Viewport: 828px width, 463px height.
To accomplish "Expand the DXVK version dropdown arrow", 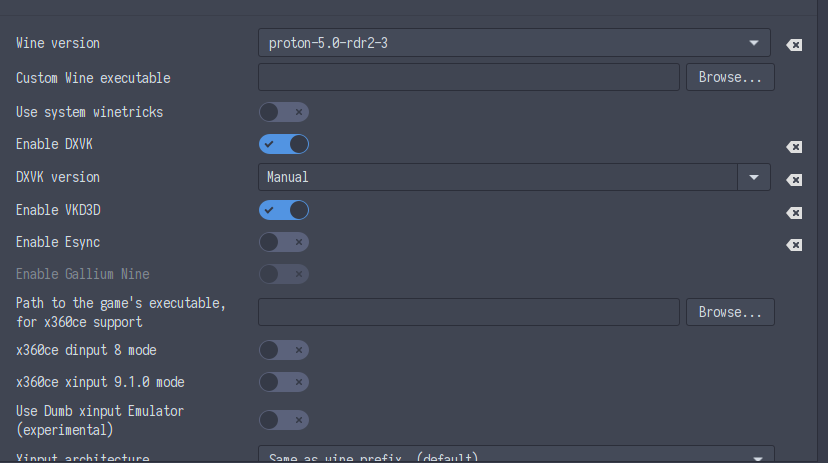I will pyautogui.click(x=754, y=177).
